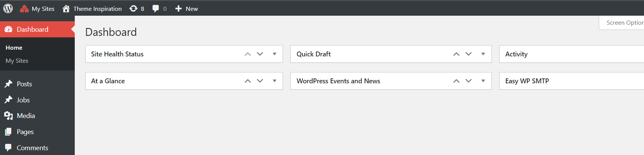Open the Media library
The width and height of the screenshot is (644, 155).
[x=26, y=116]
